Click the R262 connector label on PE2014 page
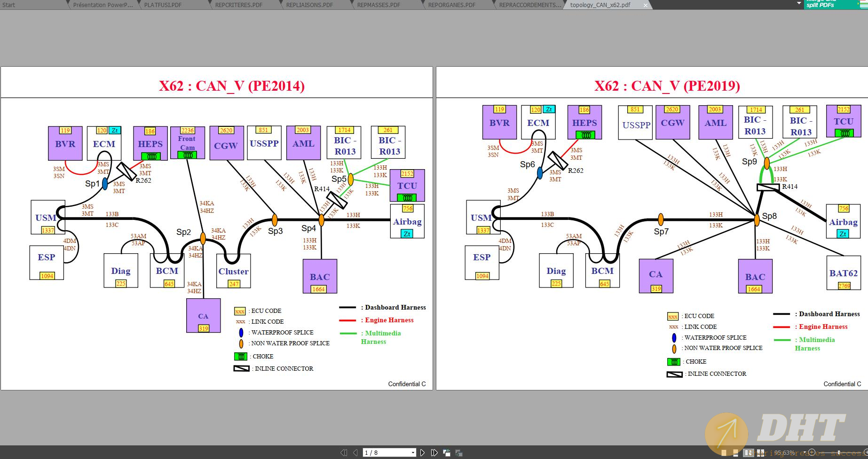This screenshot has height=459, width=868. pyautogui.click(x=143, y=180)
